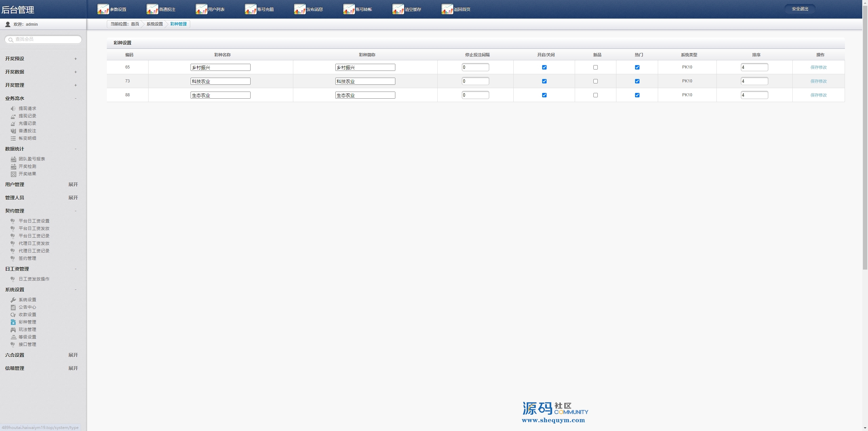The width and height of the screenshot is (868, 431).
Task: Open 提现请求 menu item
Action: [27, 109]
